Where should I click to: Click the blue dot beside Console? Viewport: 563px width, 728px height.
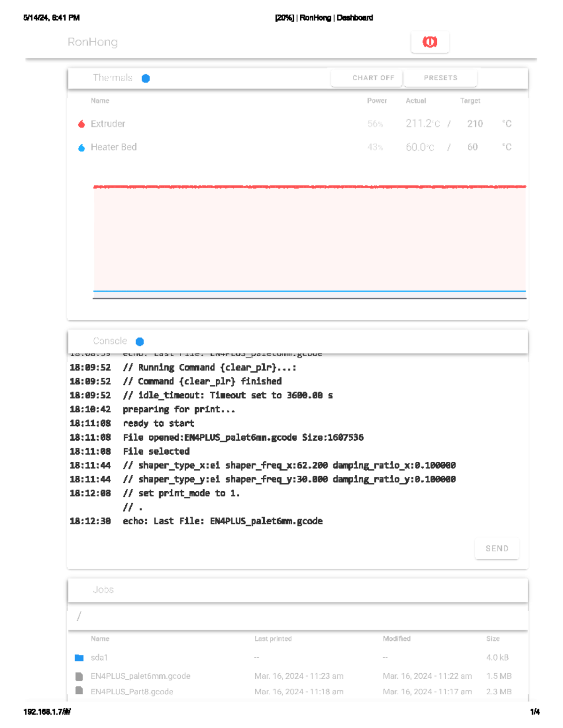tap(139, 342)
